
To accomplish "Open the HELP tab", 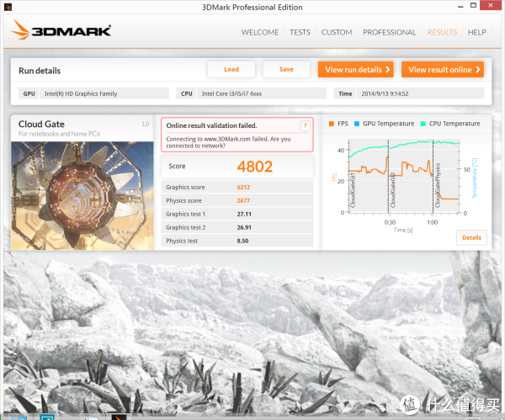I will click(x=477, y=32).
